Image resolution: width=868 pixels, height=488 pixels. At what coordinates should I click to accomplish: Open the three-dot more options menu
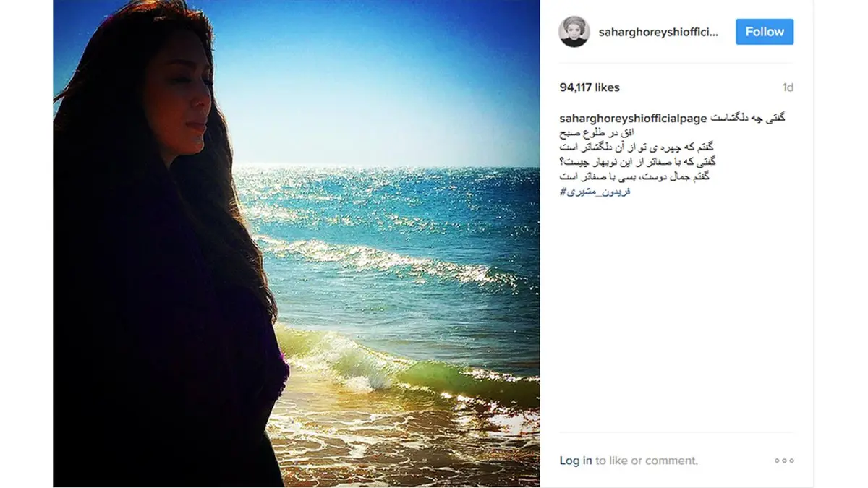point(784,461)
